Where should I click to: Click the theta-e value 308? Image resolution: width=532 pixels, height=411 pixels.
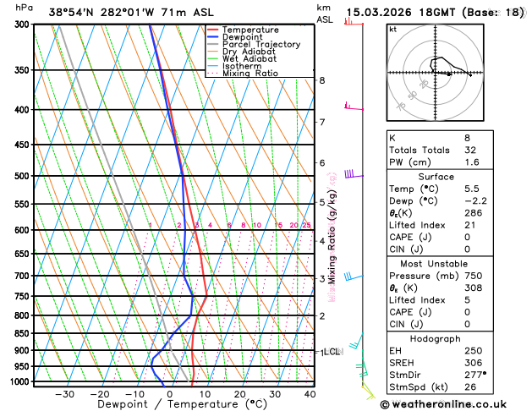tap(474, 288)
